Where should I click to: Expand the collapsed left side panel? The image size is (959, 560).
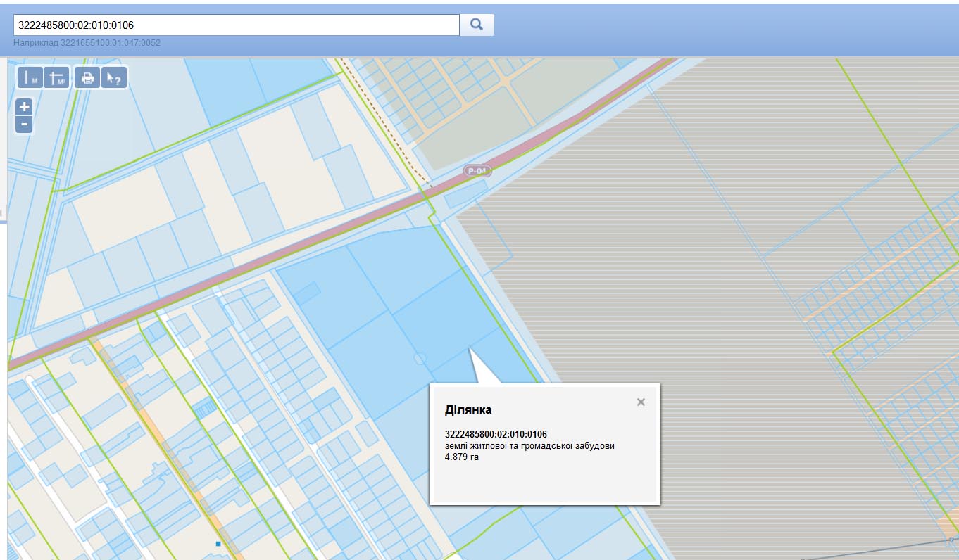[3, 211]
